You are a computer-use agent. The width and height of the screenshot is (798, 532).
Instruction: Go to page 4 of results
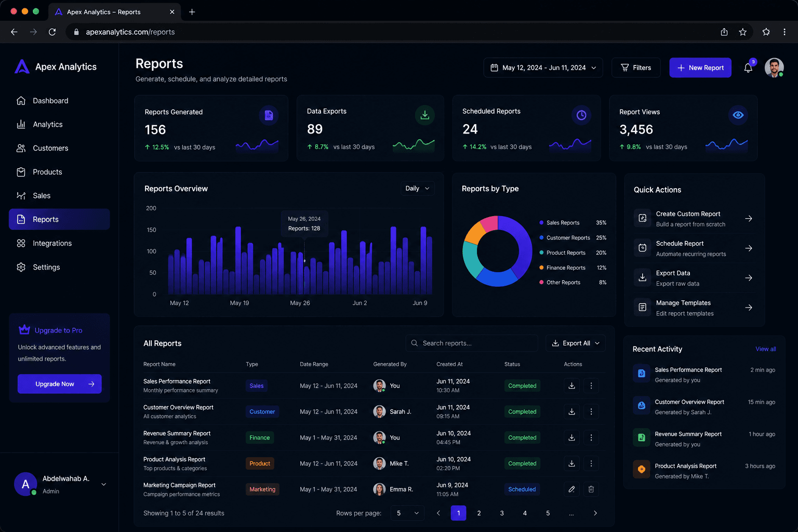click(x=525, y=513)
